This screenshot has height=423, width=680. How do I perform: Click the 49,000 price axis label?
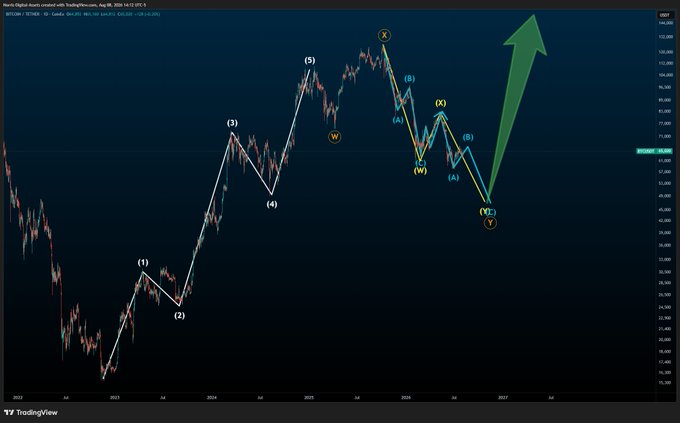coord(665,196)
